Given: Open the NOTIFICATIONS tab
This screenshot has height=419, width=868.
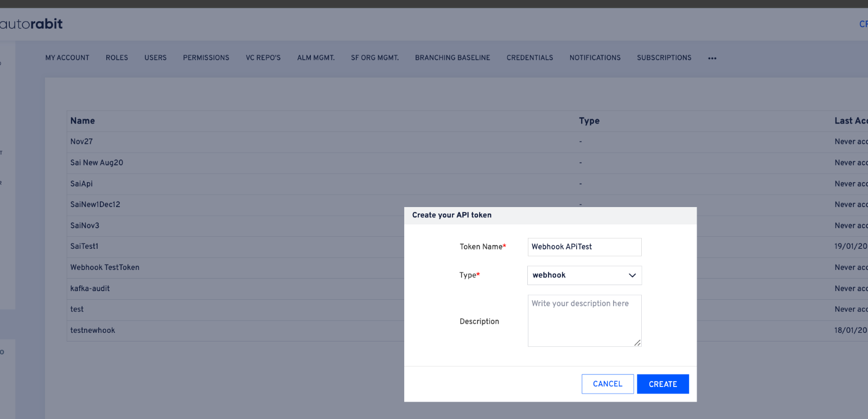Looking at the screenshot, I should (x=595, y=58).
